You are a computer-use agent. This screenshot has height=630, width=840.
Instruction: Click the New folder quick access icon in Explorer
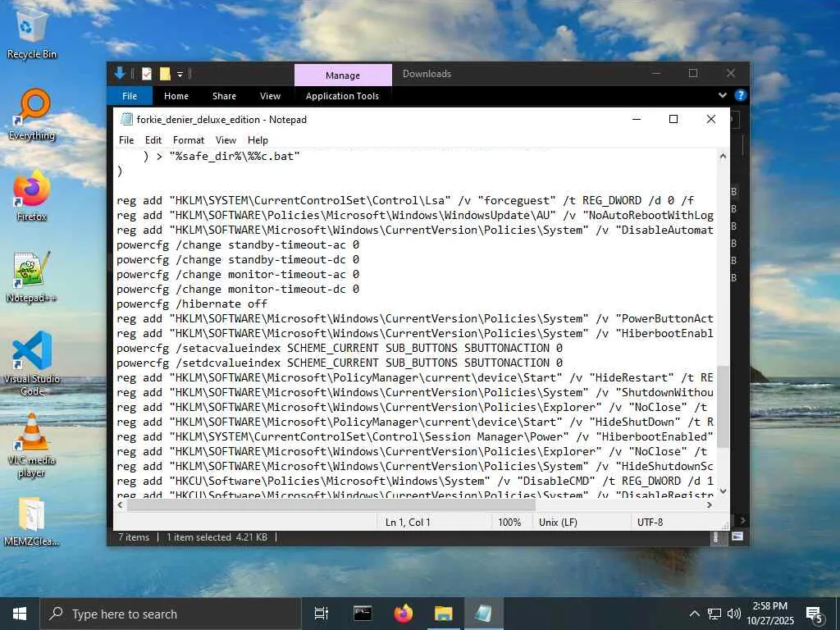click(165, 74)
